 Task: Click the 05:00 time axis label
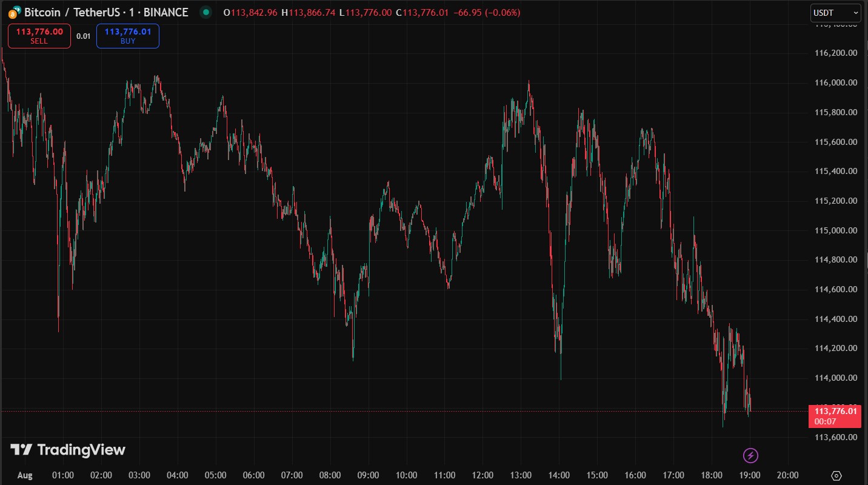coord(215,475)
